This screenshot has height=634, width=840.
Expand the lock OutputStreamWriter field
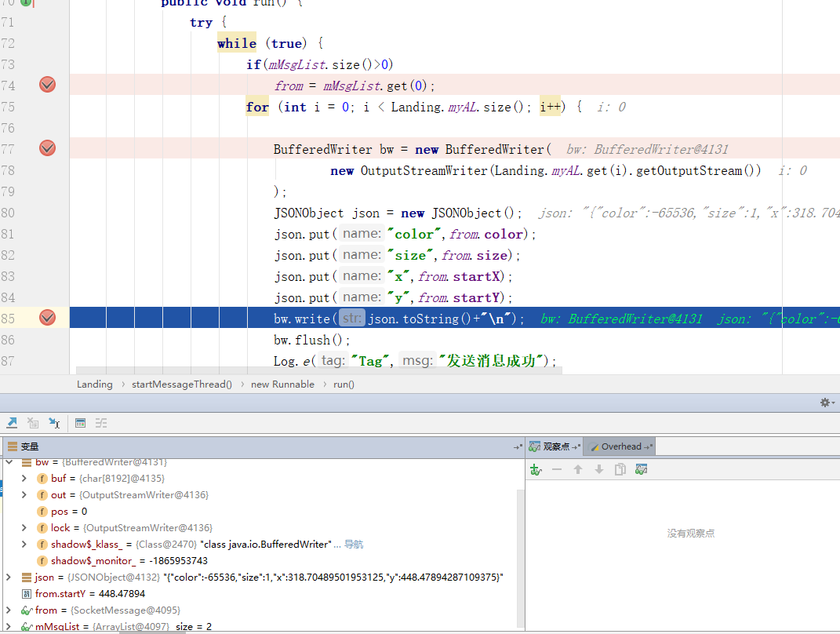pos(24,528)
